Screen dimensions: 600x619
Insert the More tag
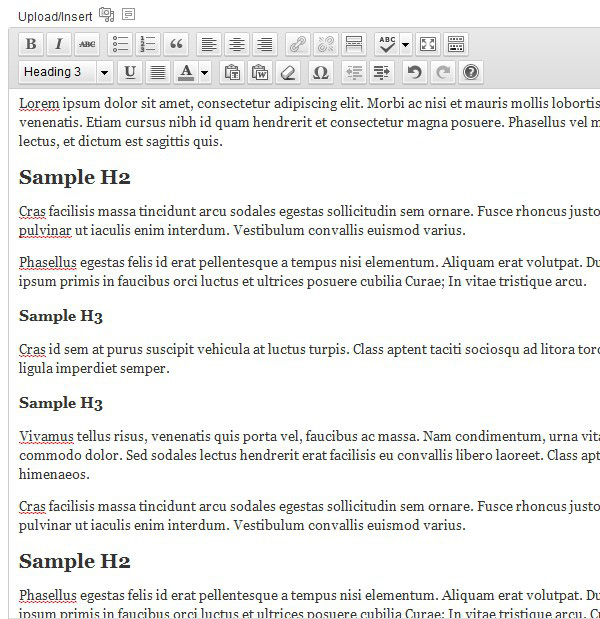[x=354, y=44]
